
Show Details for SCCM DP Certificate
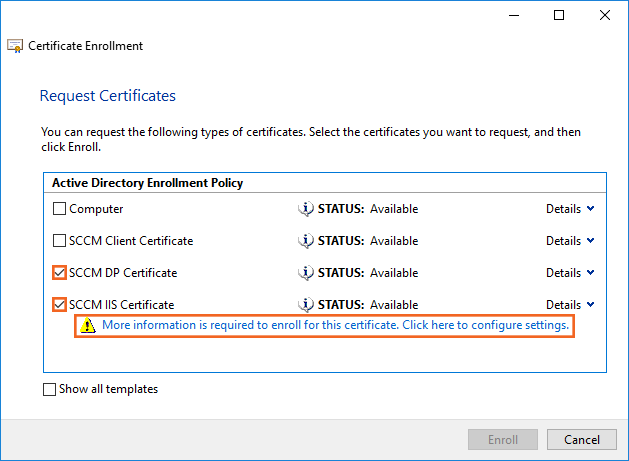(x=570, y=273)
